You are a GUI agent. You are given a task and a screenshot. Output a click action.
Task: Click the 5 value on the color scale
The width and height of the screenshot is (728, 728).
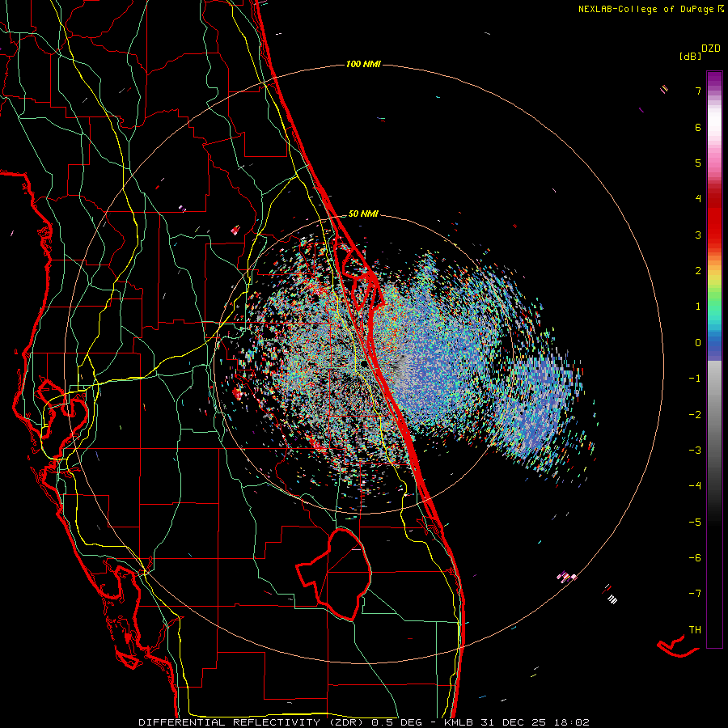coord(698,163)
